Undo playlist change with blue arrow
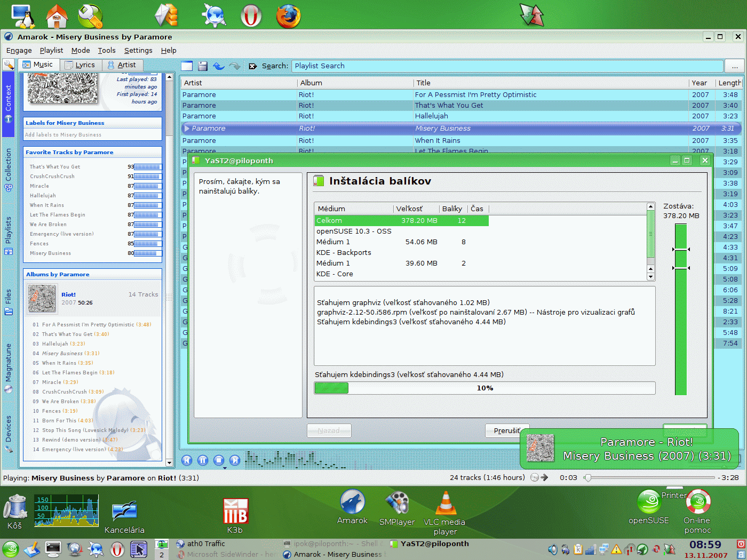747x560 pixels. [219, 66]
